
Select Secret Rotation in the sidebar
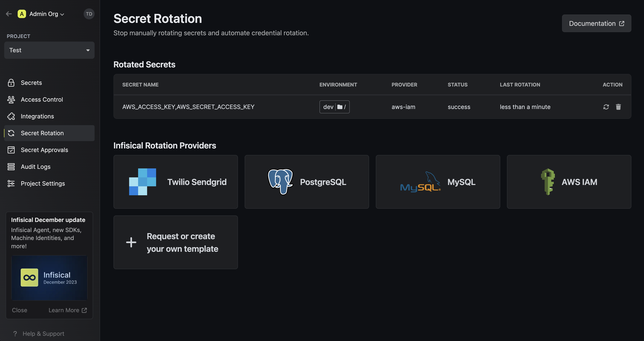49,133
